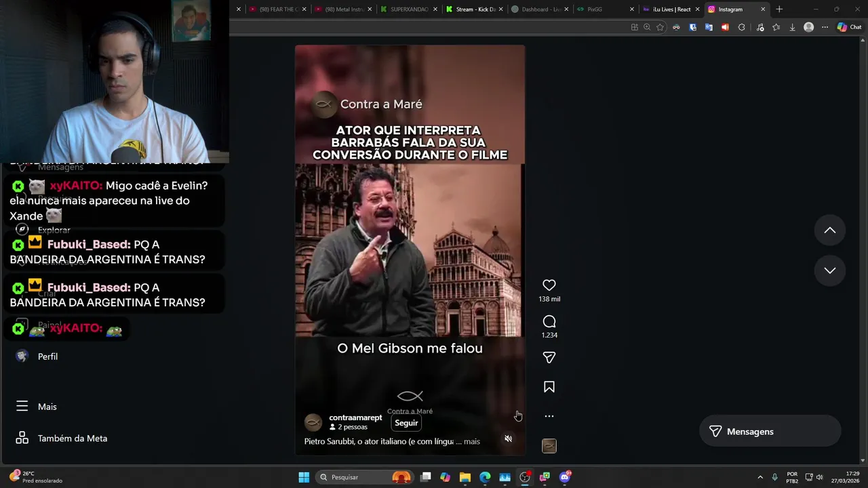Image resolution: width=868 pixels, height=488 pixels.
Task: Open the contraamarept profile name
Action: [355, 418]
